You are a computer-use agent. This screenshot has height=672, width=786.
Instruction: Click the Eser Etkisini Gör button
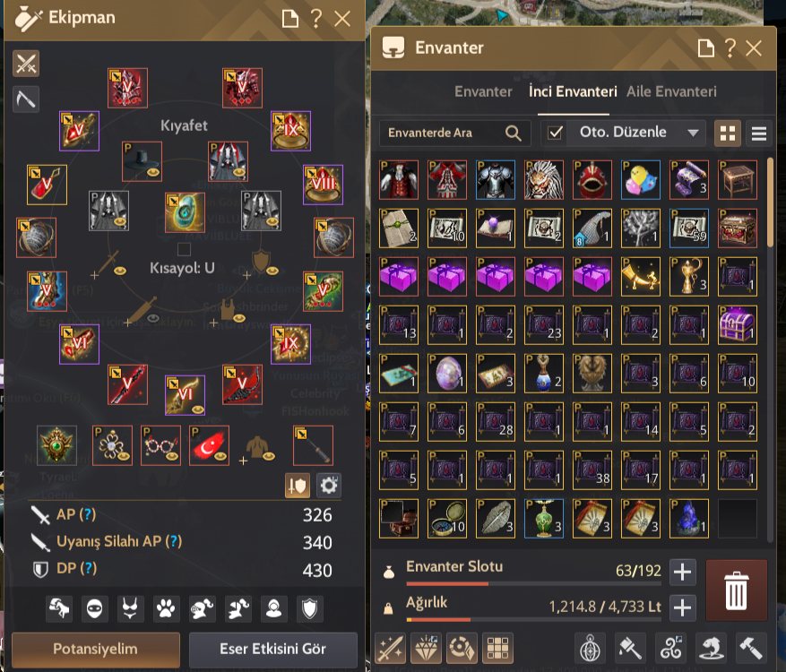click(273, 649)
